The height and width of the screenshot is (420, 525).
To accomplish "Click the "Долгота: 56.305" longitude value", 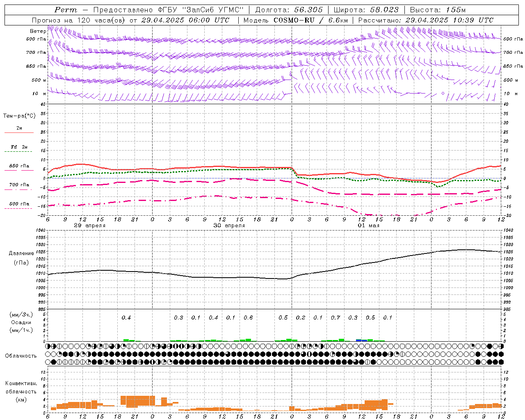I will 289,10.
